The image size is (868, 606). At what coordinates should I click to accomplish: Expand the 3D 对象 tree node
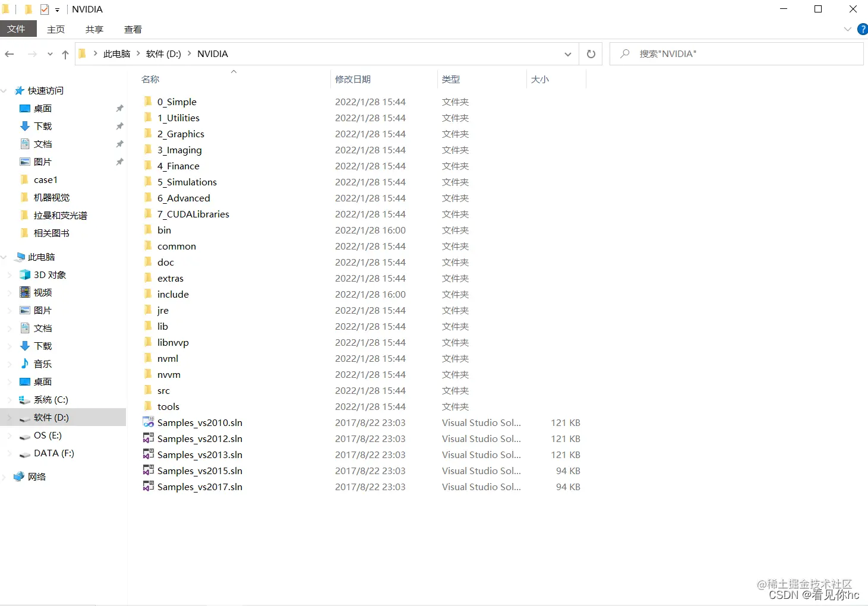tap(10, 275)
